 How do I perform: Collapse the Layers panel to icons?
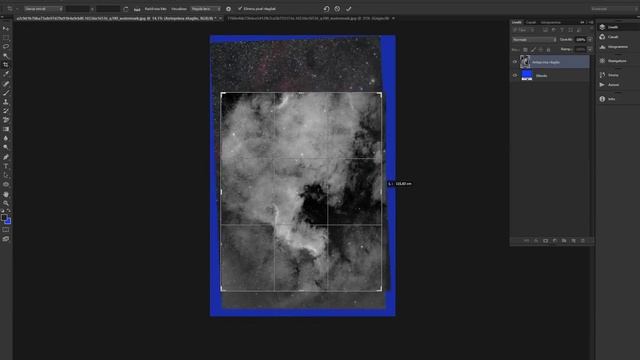pyautogui.click(x=582, y=22)
